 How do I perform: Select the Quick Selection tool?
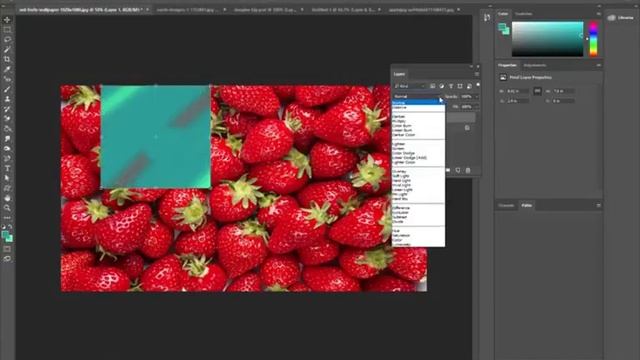7,49
